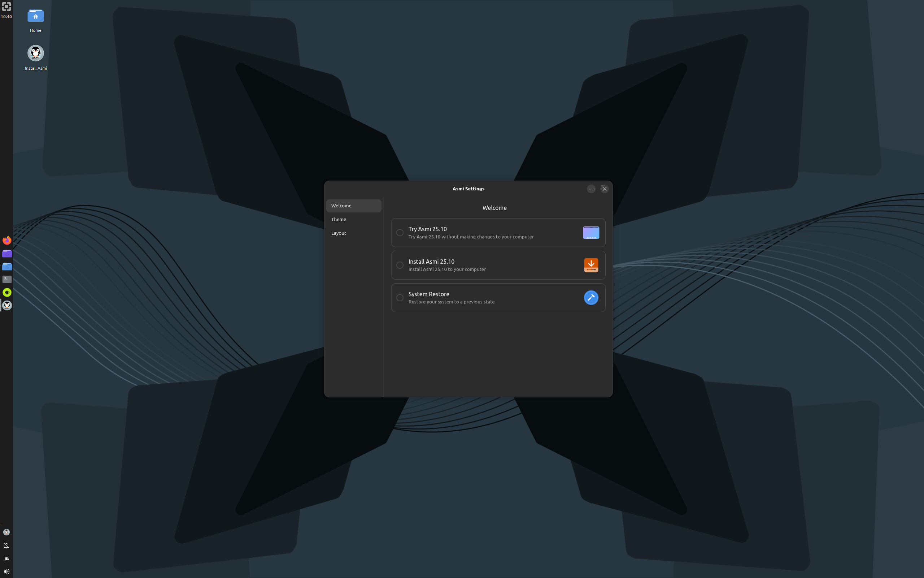Click the Try Asmi desktop preview icon

pyautogui.click(x=591, y=233)
